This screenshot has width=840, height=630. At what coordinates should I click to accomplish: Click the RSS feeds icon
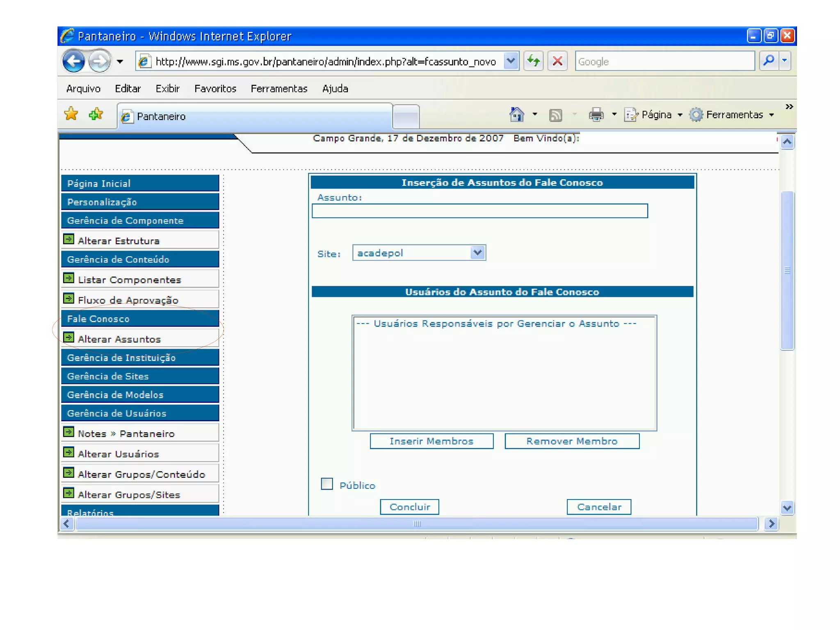click(555, 115)
